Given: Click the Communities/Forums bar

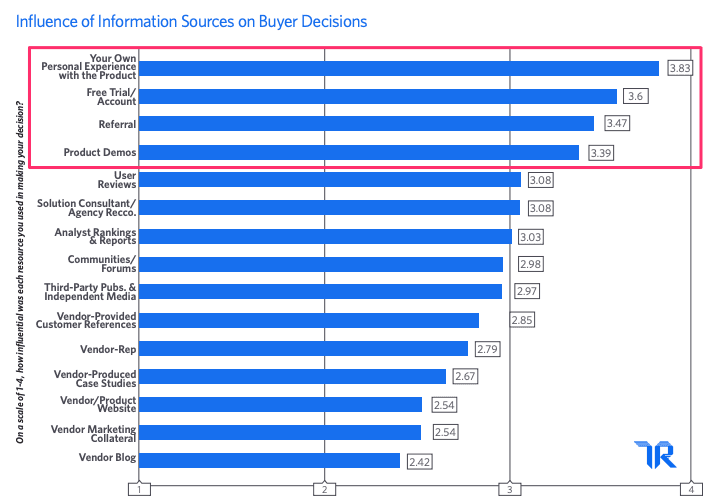Looking at the screenshot, I should pyautogui.click(x=320, y=264).
